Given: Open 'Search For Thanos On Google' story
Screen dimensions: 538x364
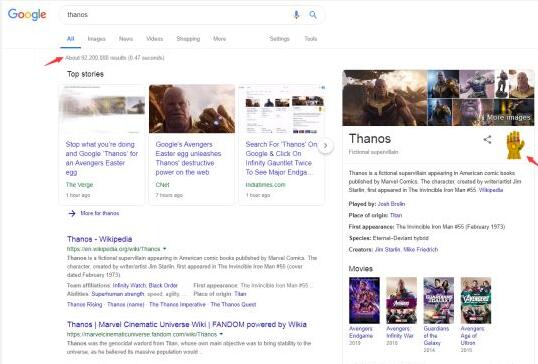Looking at the screenshot, I should 281,158.
